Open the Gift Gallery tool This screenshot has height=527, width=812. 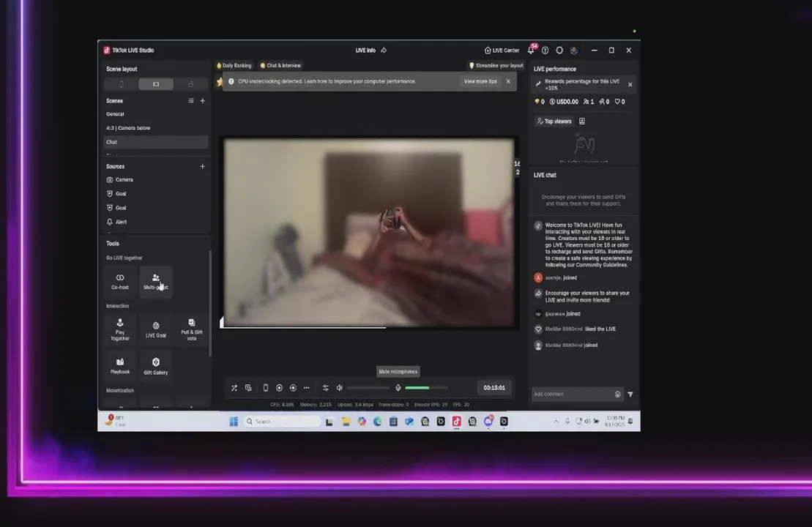pyautogui.click(x=156, y=366)
